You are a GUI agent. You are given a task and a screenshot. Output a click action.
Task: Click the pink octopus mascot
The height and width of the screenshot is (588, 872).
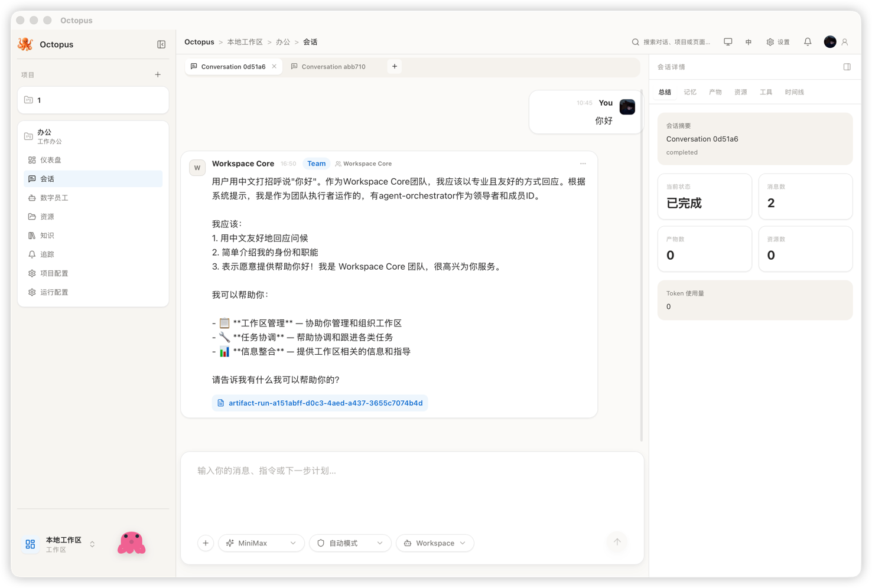[131, 543]
